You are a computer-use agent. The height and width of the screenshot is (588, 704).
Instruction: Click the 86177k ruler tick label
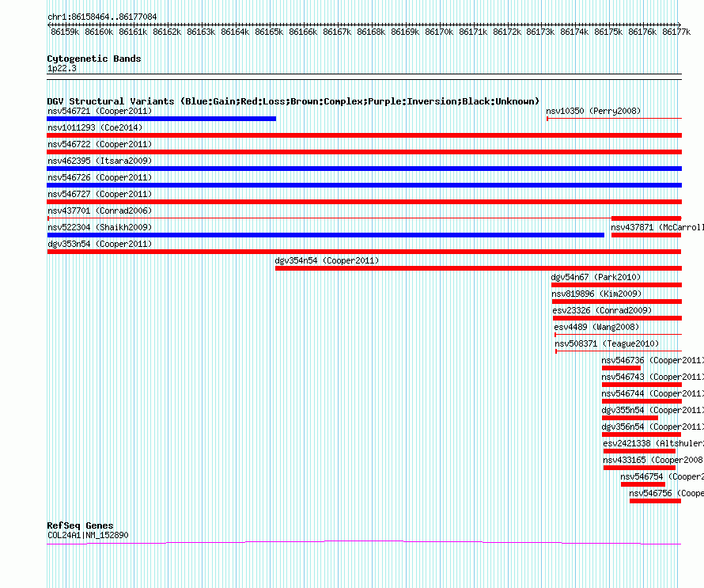[676, 32]
